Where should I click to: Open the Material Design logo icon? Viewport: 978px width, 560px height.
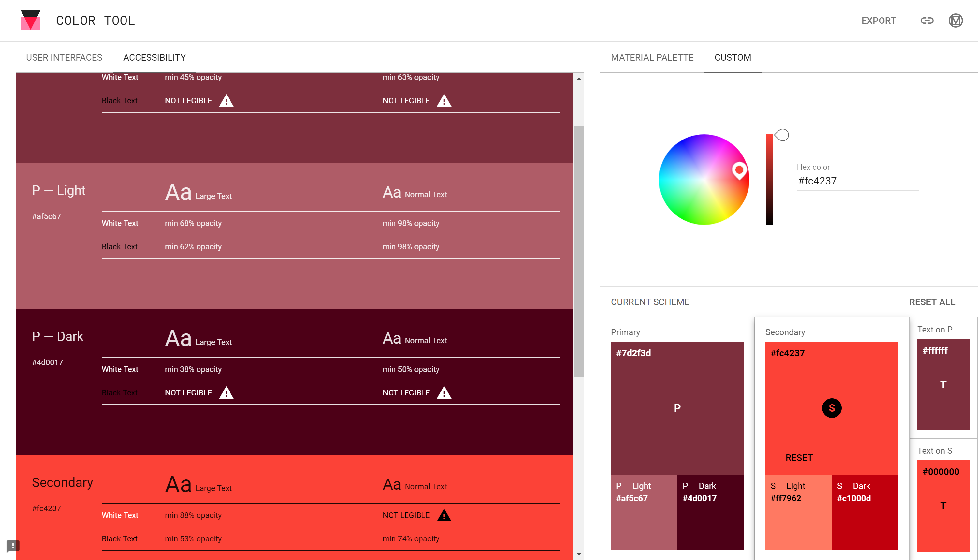[x=956, y=21]
